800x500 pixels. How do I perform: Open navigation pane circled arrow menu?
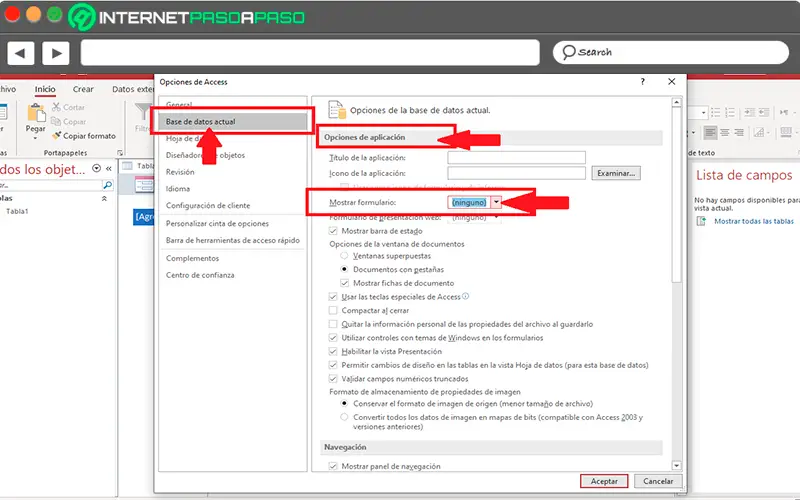[x=96, y=168]
